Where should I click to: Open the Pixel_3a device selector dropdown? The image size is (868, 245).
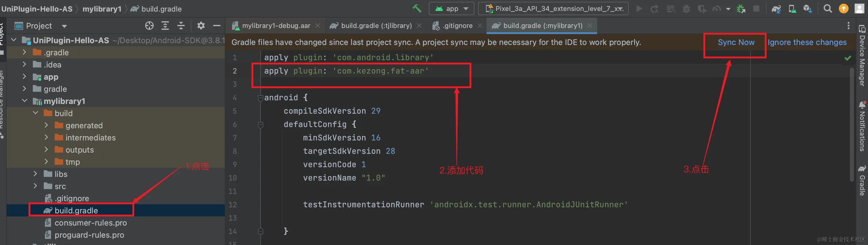[x=553, y=9]
